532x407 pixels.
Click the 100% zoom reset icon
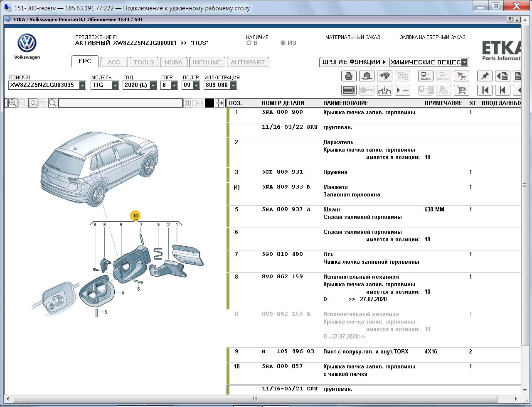[43, 103]
